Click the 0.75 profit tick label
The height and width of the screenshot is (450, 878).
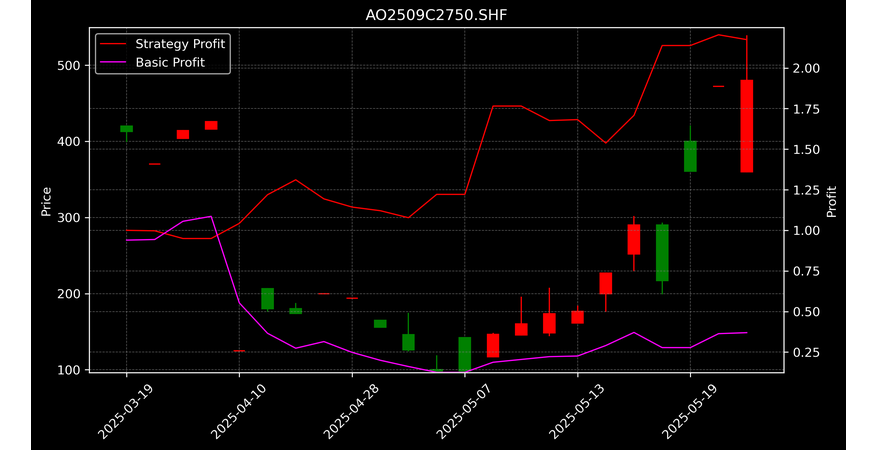[x=805, y=271]
